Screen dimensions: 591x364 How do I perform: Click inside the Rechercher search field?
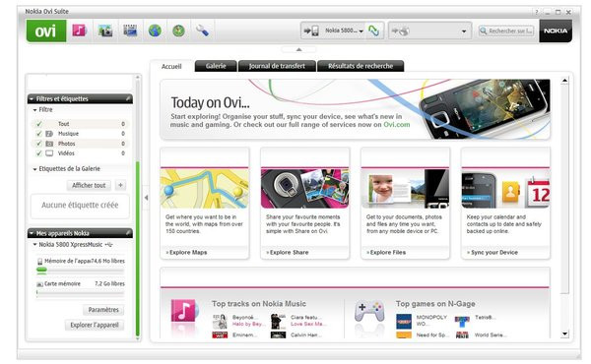[x=506, y=30]
